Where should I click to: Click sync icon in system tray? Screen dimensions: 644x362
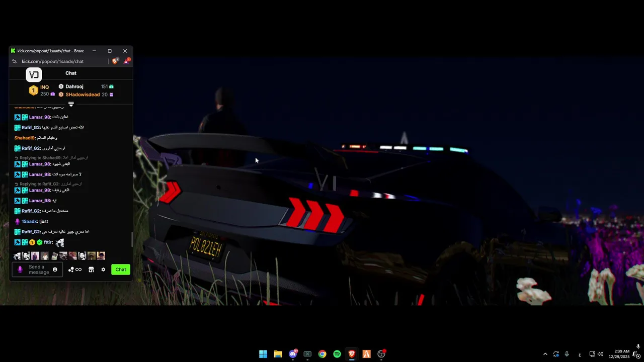click(x=556, y=354)
